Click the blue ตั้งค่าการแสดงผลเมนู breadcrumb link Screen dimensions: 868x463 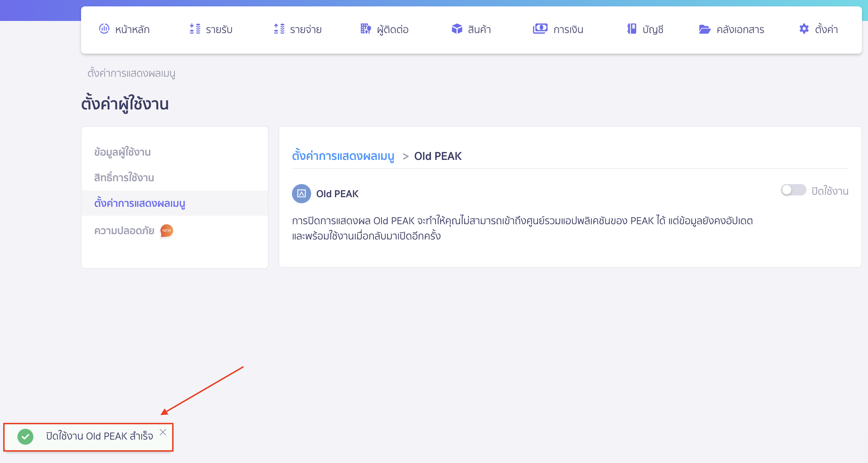click(x=343, y=156)
